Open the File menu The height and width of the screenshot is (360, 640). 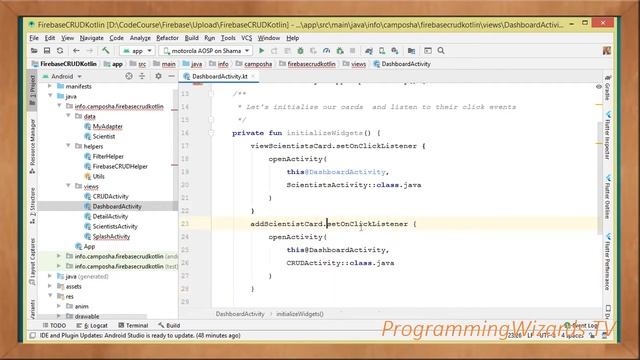(34, 38)
